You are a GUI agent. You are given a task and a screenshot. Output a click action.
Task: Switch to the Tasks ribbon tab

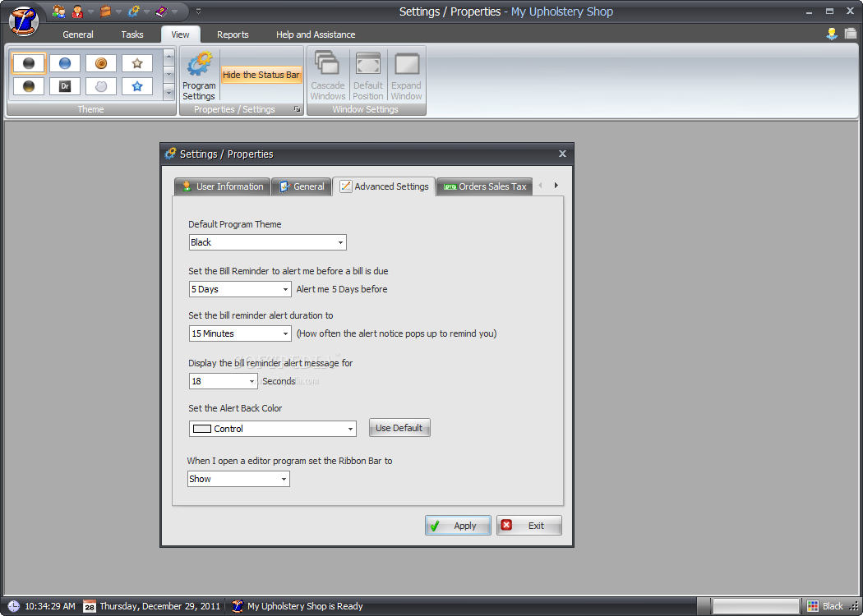132,34
